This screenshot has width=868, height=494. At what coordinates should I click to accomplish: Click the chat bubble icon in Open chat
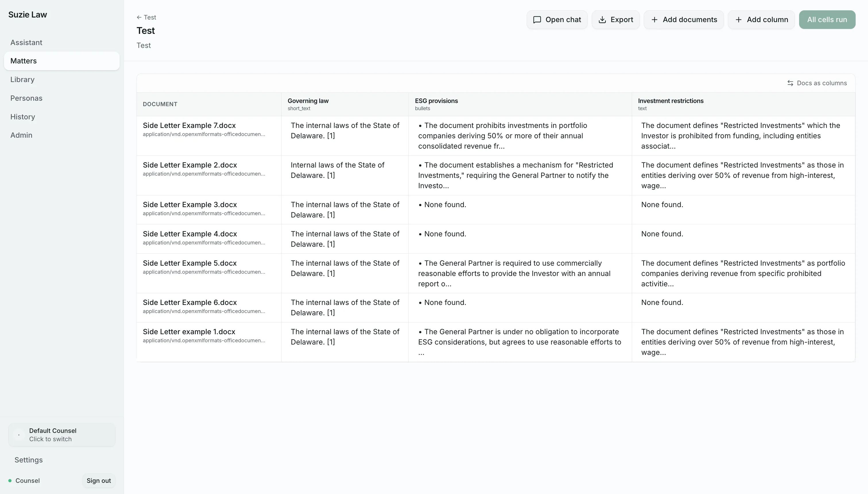537,20
